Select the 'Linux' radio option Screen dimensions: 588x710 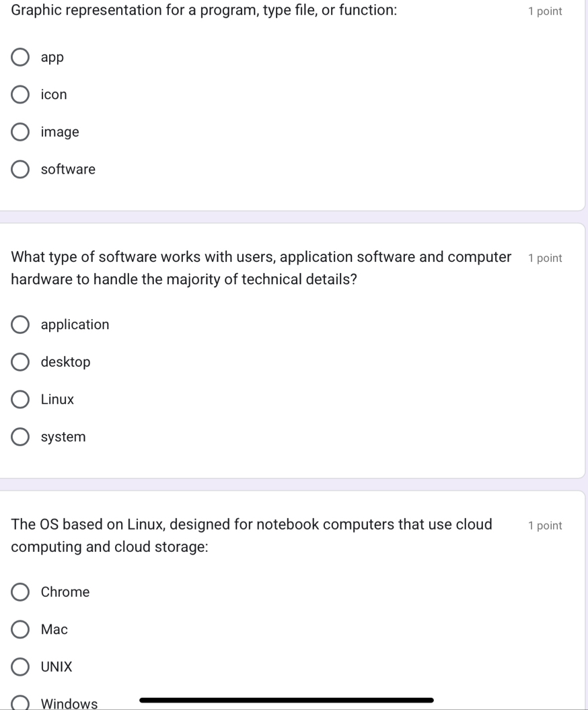tap(20, 400)
